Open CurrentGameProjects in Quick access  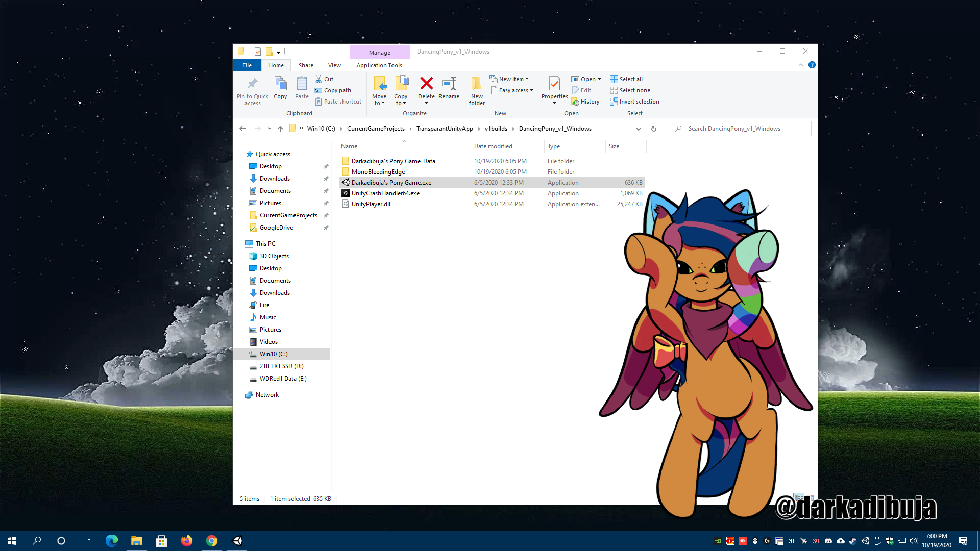pyautogui.click(x=288, y=215)
